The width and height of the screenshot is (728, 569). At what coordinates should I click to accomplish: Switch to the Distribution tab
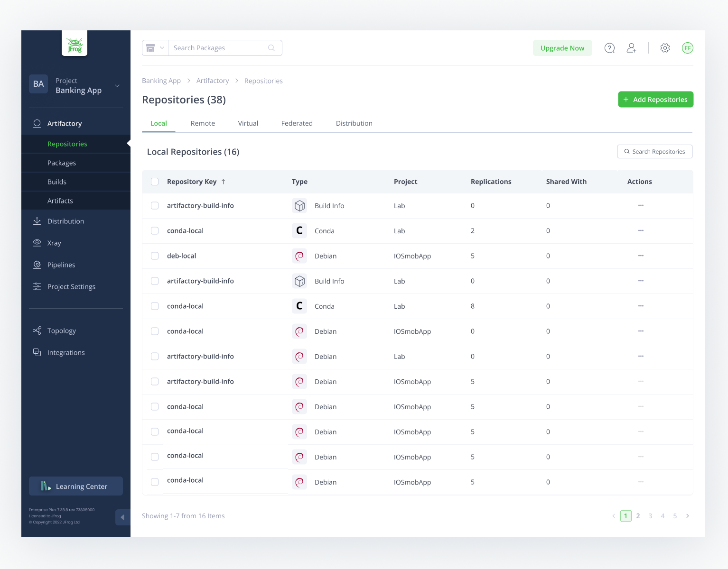click(354, 123)
